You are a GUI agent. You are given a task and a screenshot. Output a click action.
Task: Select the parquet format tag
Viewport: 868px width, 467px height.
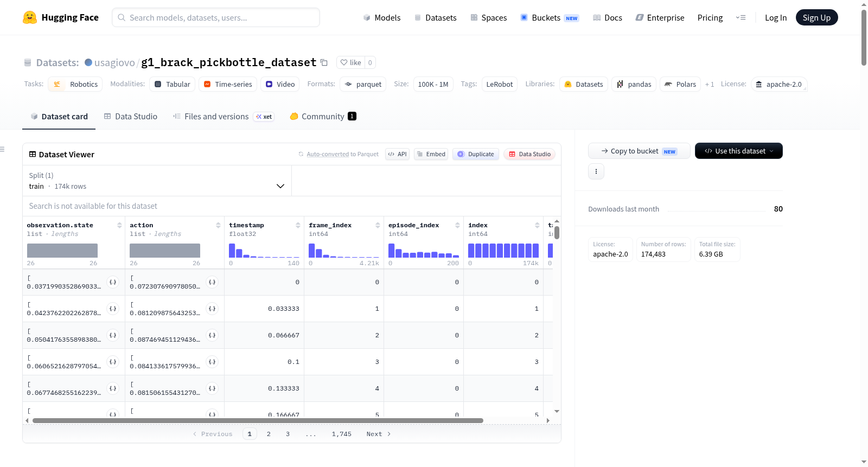click(x=363, y=84)
